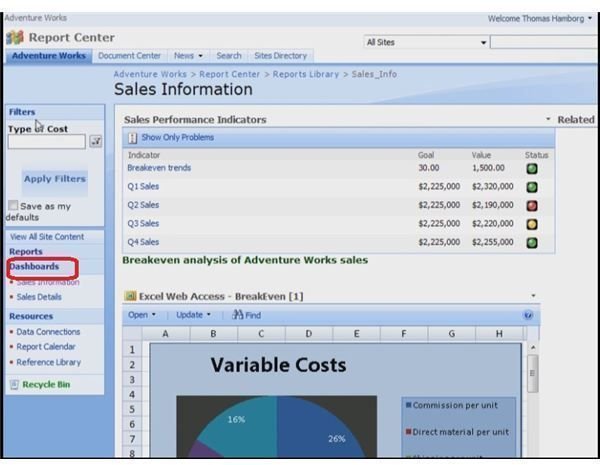This screenshot has height=465, width=600.
Task: Click the site search text box
Action: coord(544,42)
